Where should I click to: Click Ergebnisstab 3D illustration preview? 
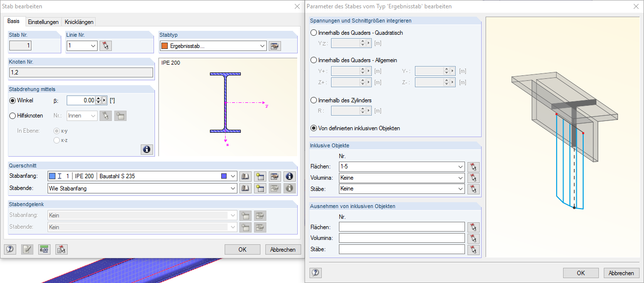563,138
